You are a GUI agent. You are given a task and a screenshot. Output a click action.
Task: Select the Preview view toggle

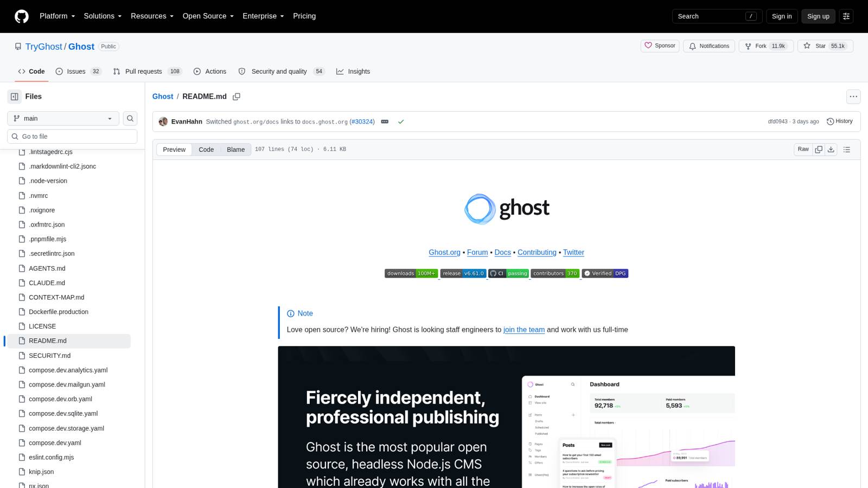click(174, 150)
